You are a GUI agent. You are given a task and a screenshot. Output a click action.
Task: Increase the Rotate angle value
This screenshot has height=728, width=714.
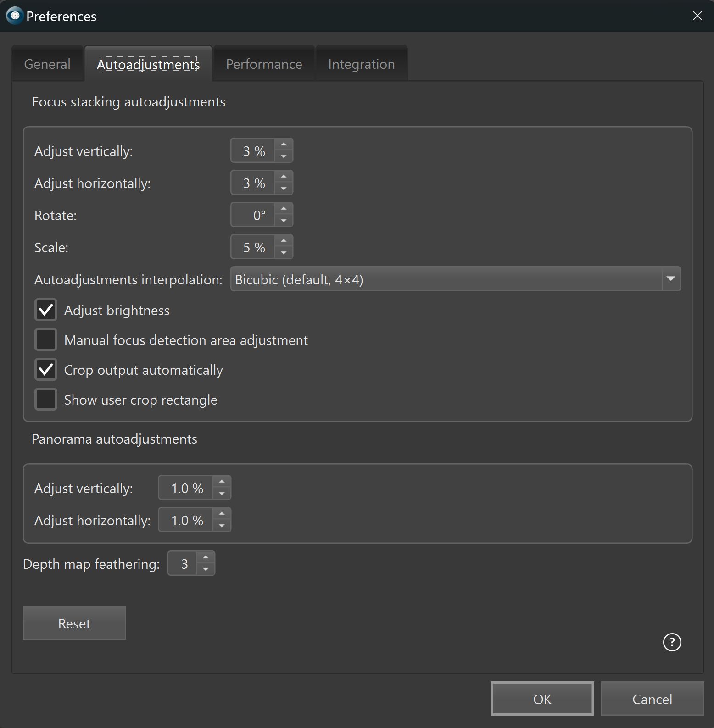pyautogui.click(x=284, y=209)
